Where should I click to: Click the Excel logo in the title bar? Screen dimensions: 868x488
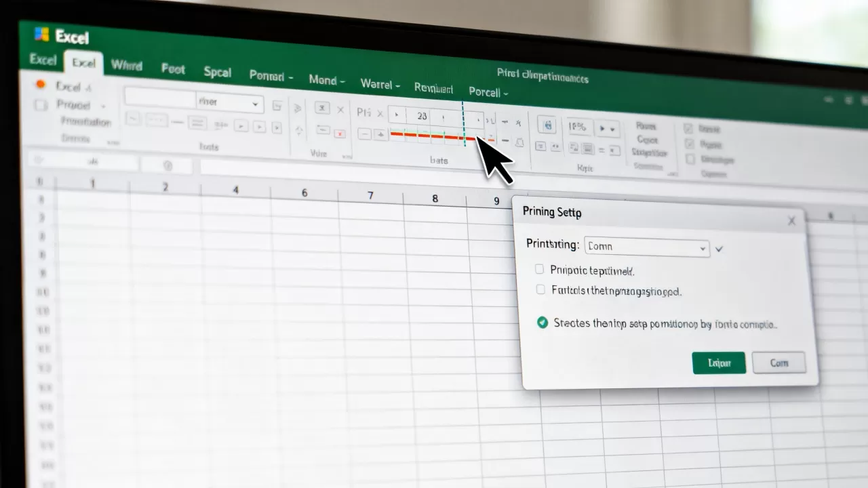pos(42,34)
